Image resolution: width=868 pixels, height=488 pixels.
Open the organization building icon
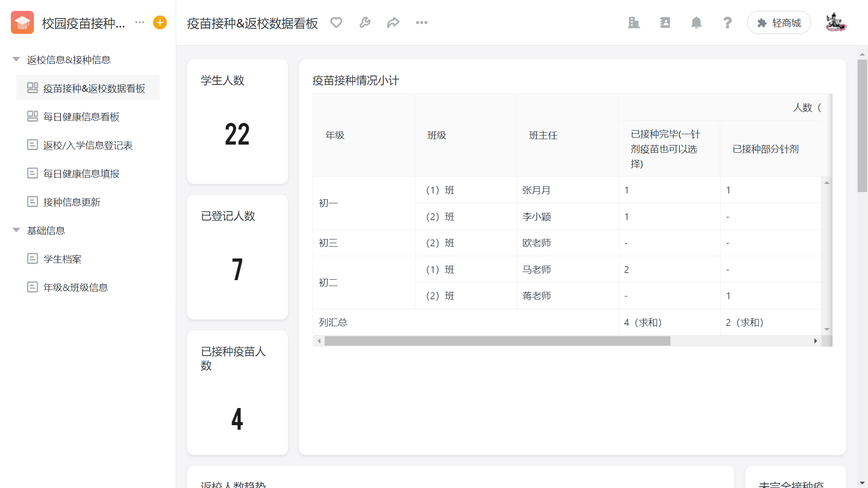[x=634, y=23]
